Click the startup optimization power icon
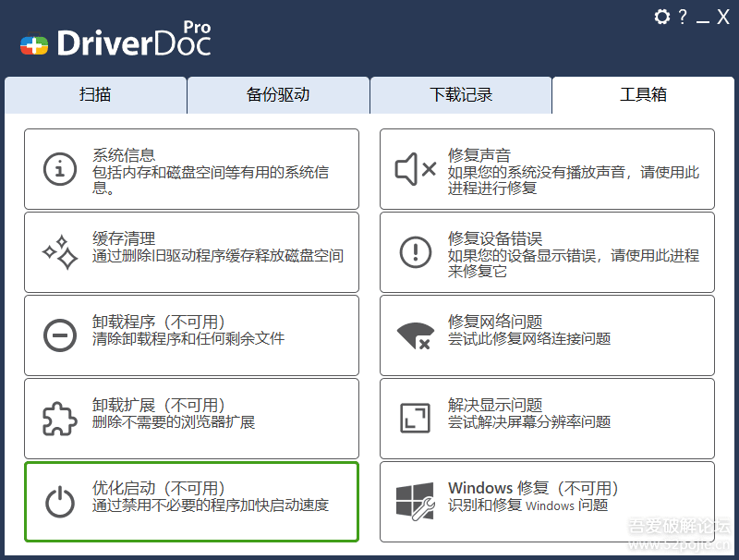 [x=60, y=502]
